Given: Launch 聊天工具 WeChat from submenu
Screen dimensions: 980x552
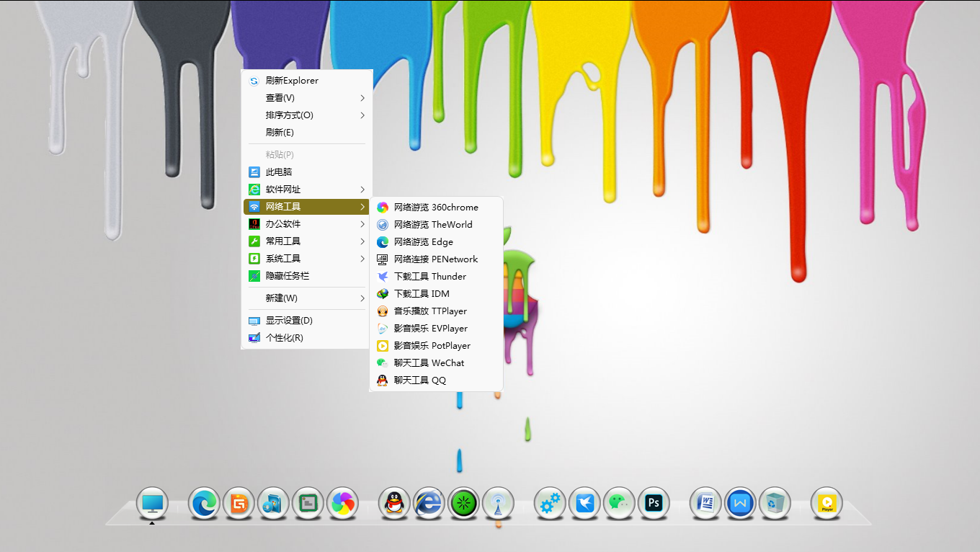Looking at the screenshot, I should pyautogui.click(x=436, y=363).
